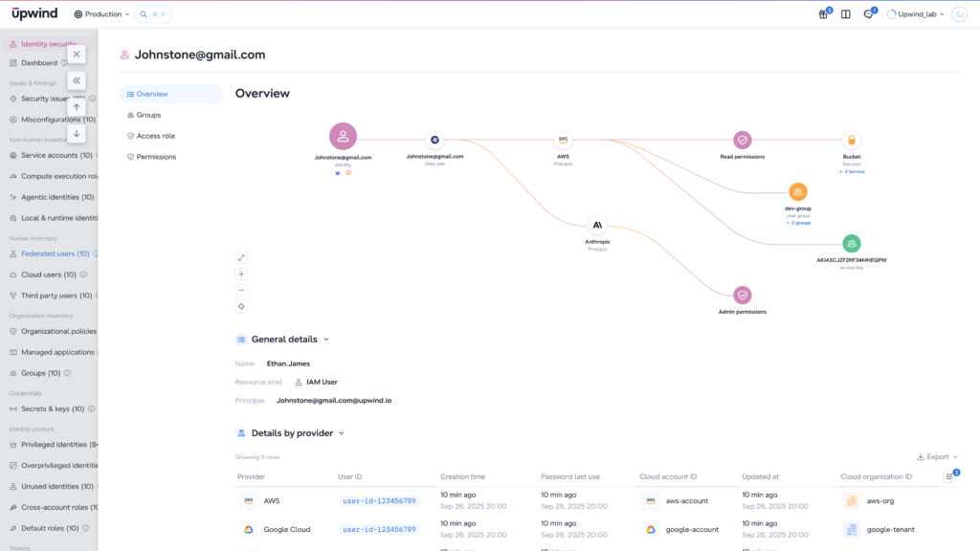This screenshot has width=980, height=551.
Task: Open Cloud users (10) in sidebar
Action: [43, 275]
